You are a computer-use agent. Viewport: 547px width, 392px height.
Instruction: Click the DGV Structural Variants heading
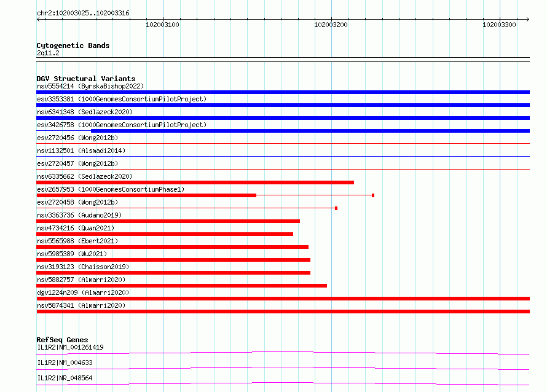click(x=86, y=79)
